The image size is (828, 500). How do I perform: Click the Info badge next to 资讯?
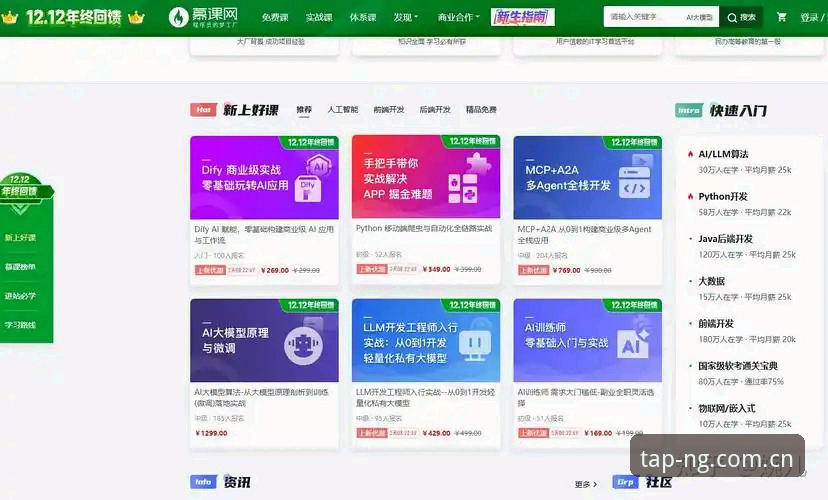203,482
